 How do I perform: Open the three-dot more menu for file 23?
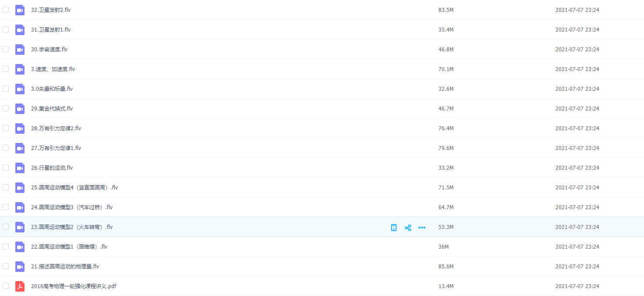pyautogui.click(x=422, y=228)
